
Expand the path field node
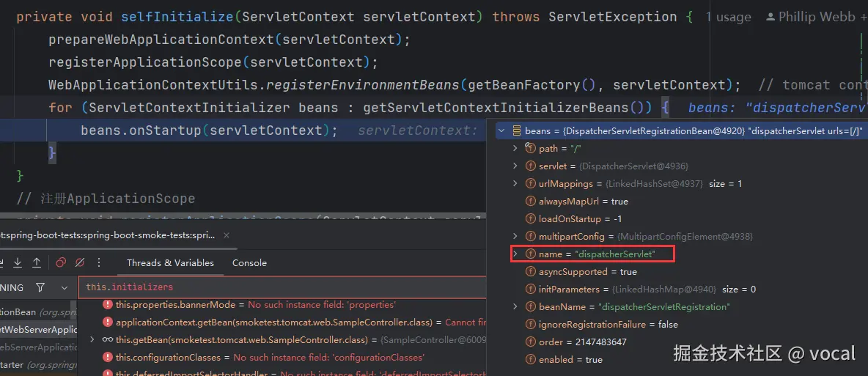coord(515,148)
